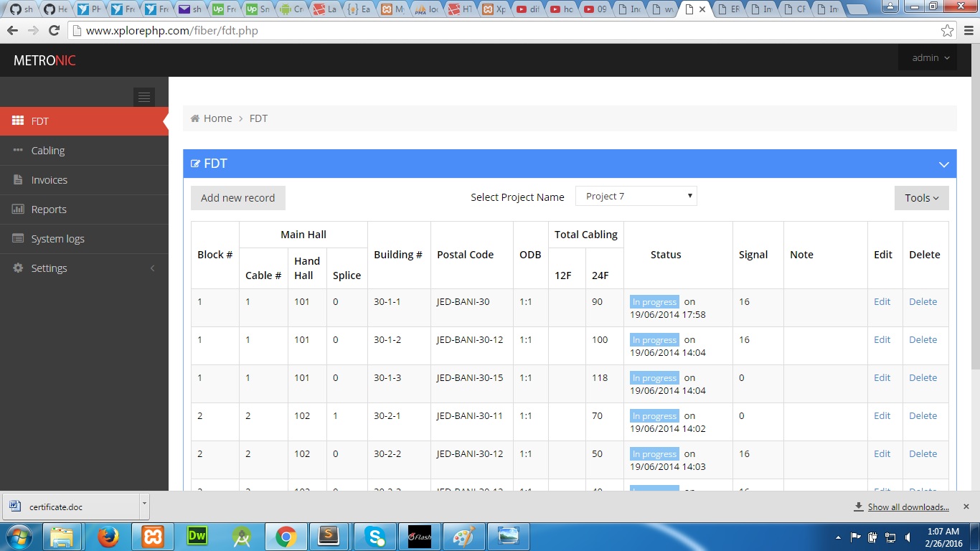Screen dimensions: 980x551
Task: Click the bookmark star in address bar
Action: coord(947,31)
